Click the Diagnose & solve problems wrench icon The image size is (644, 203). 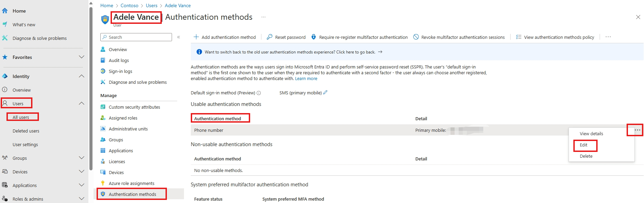pyautogui.click(x=5, y=38)
